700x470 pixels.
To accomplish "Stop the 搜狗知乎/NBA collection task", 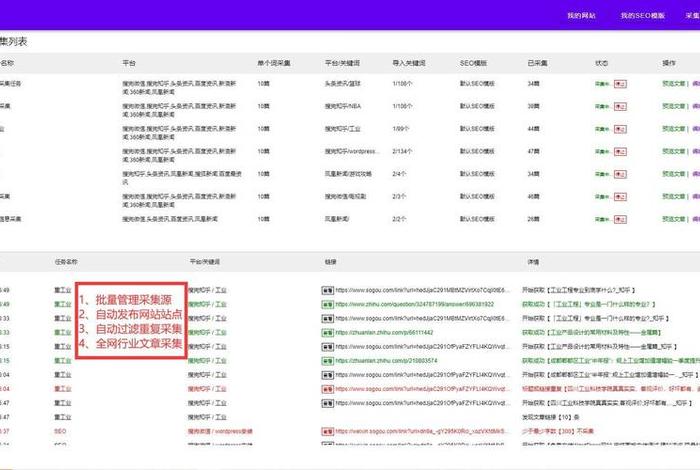I will click(620, 107).
